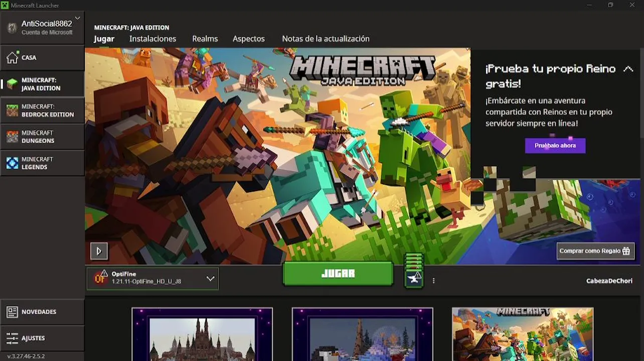Select Minecraft: Bedrock Edition in sidebar
This screenshot has height=361, width=644.
tap(42, 110)
